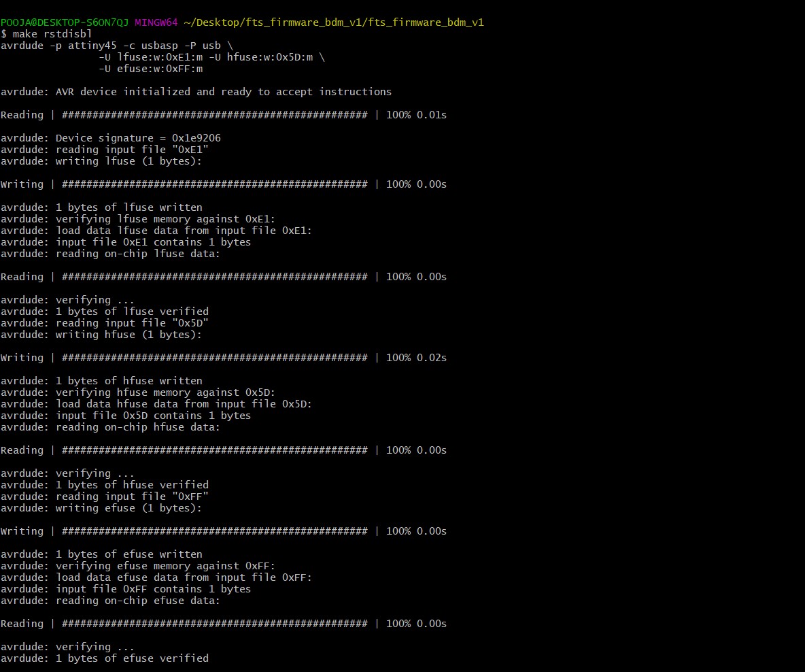Viewport: 805px width, 672px height.
Task: Click 'input file 0x5D contains 1 bytes' line
Action: tap(126, 416)
